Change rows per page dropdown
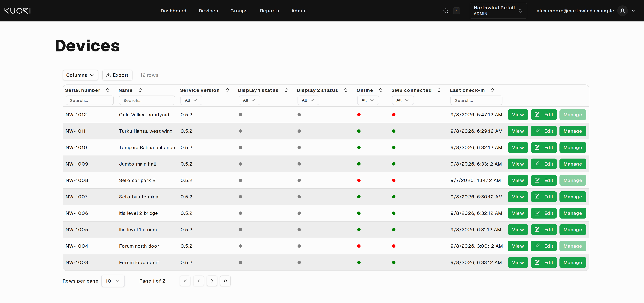Image resolution: width=644 pixels, height=303 pixels. [x=113, y=281]
